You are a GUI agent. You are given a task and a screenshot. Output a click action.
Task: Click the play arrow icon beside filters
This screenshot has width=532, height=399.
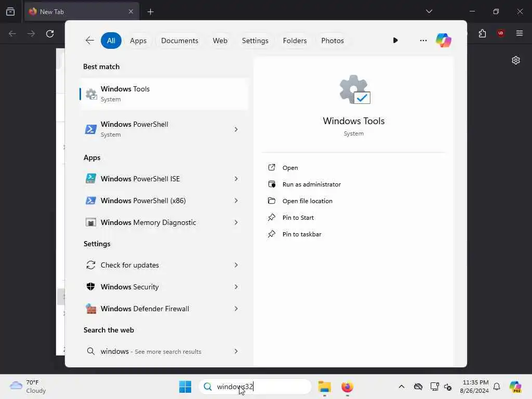(395, 41)
